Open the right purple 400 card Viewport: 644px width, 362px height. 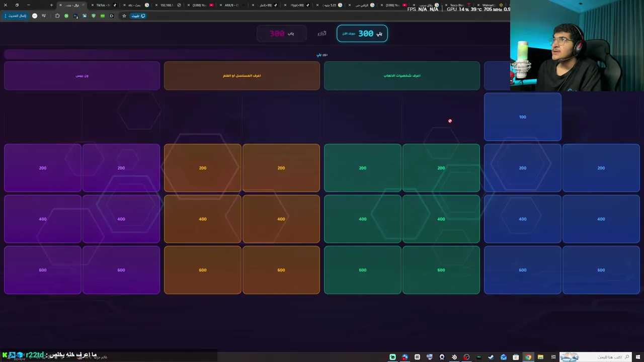(121, 219)
